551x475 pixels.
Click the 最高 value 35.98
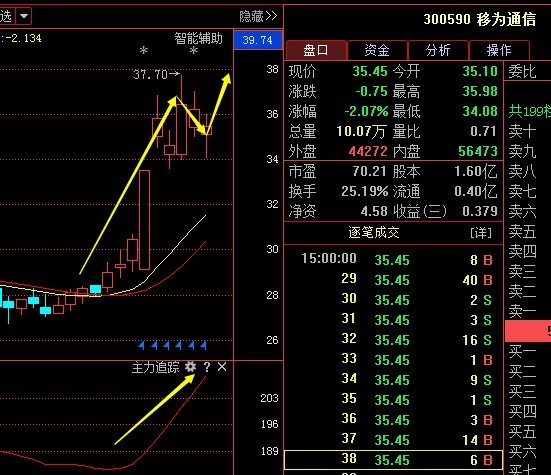[x=480, y=91]
